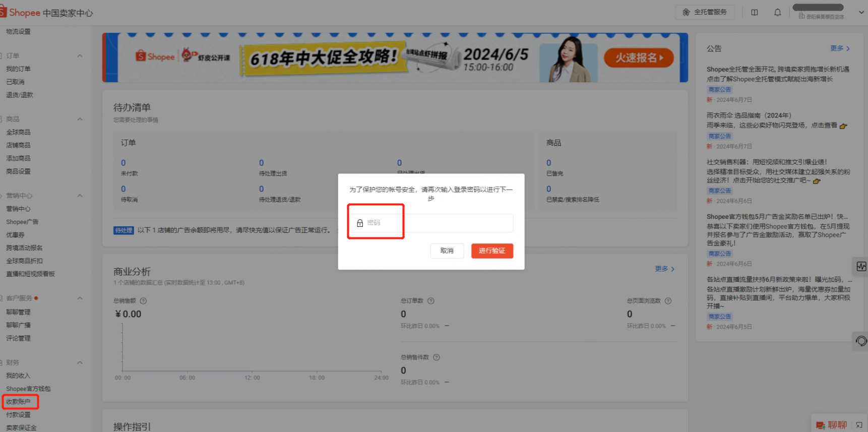Click the popout icon beside 聊聊
This screenshot has width=868, height=432.
point(859,425)
